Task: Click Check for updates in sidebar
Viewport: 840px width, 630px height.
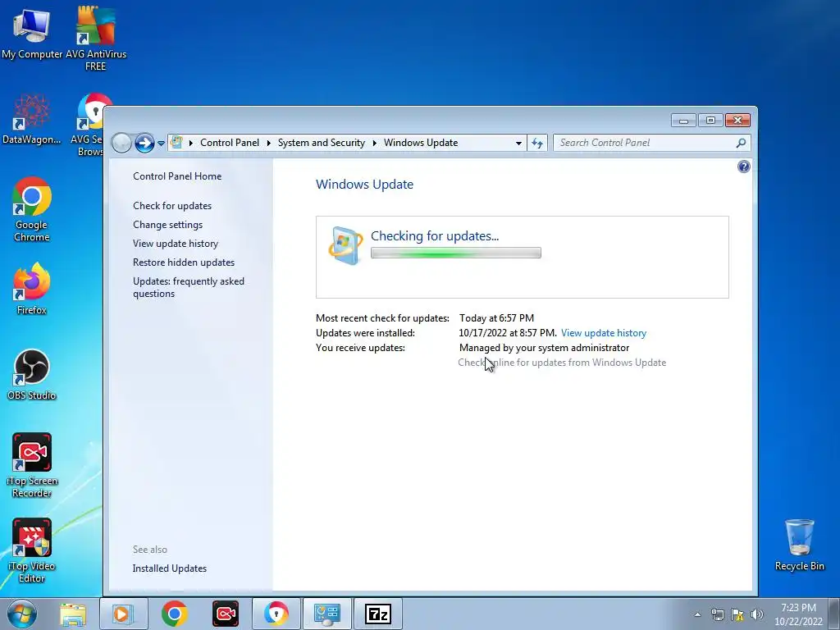Action: [x=172, y=206]
